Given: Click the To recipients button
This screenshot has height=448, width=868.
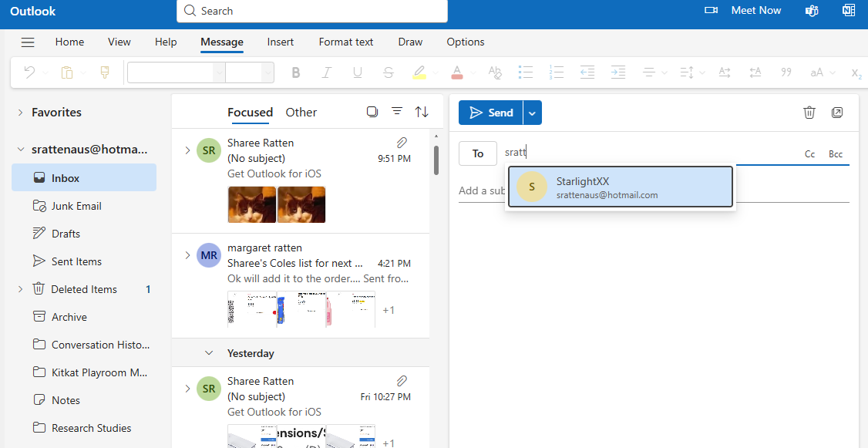Looking at the screenshot, I should click(478, 153).
